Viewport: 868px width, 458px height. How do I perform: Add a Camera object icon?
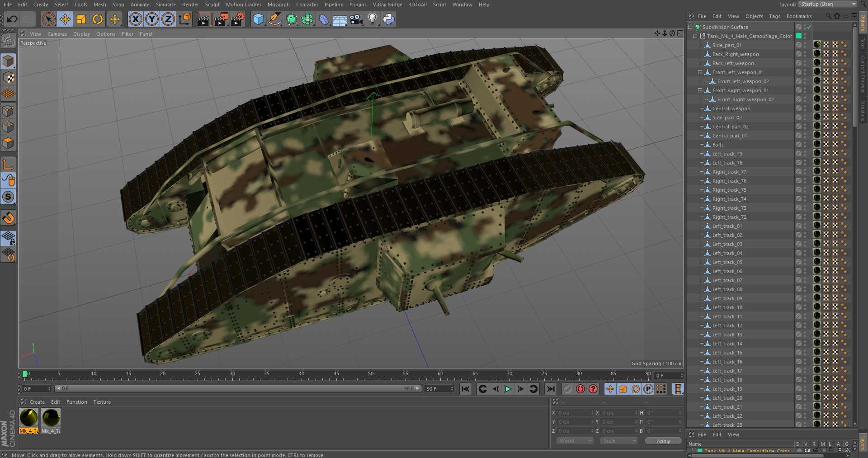[x=356, y=19]
